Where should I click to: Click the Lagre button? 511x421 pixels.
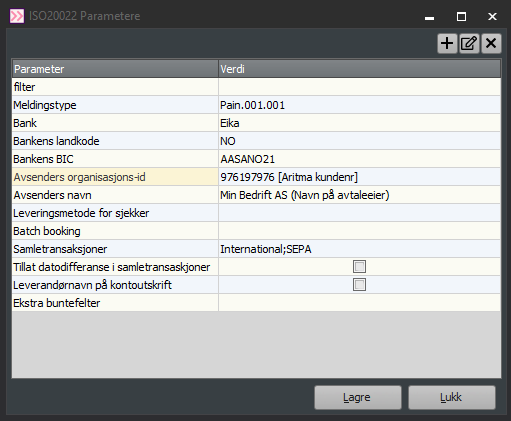point(358,397)
